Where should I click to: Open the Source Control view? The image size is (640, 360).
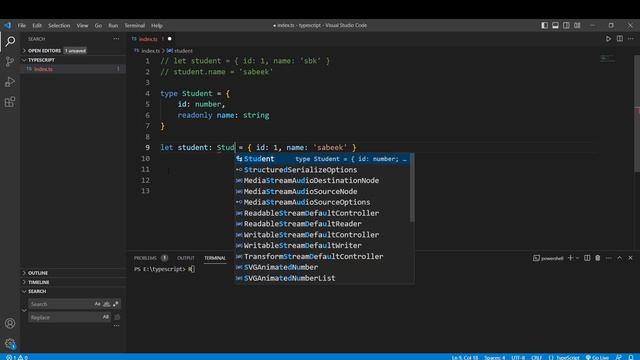click(x=10, y=61)
